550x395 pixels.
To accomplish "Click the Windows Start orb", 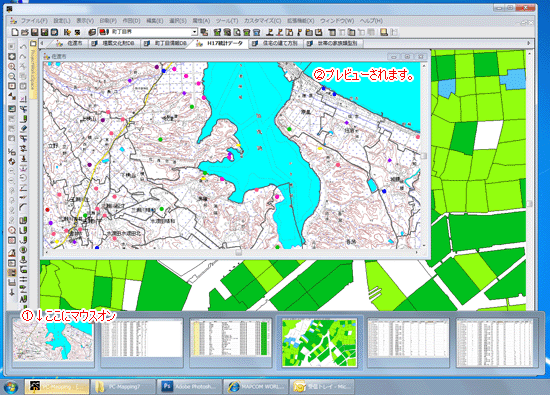I will coord(11,387).
